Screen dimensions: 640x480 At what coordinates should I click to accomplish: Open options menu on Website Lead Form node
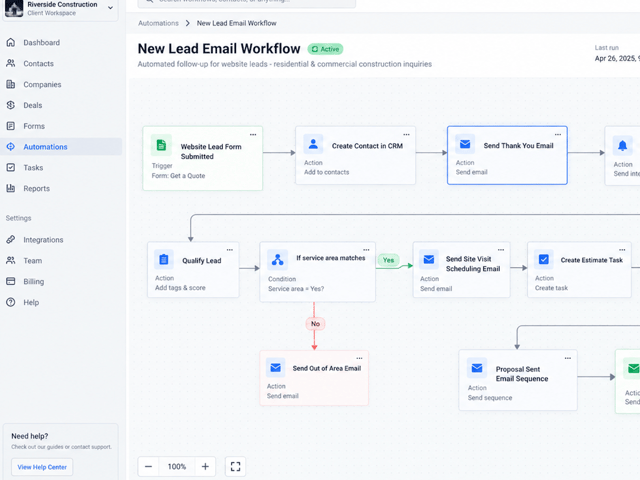[x=253, y=135]
